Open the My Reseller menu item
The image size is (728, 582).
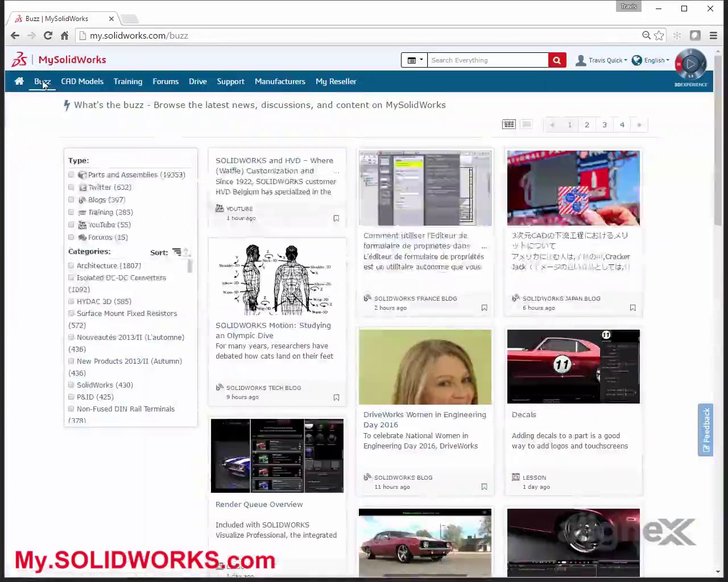336,81
